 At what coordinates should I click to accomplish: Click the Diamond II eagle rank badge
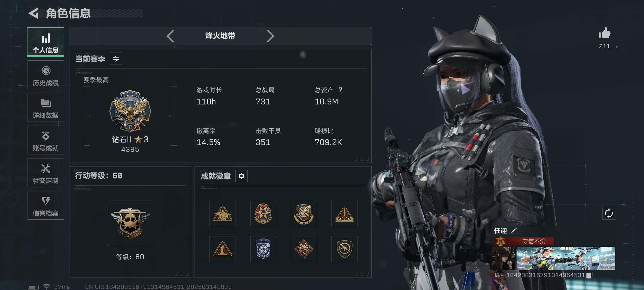(130, 111)
